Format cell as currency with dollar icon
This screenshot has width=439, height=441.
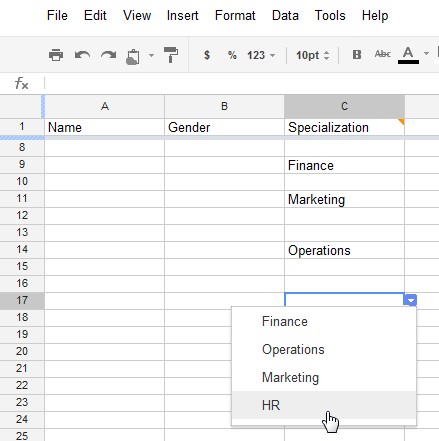[207, 55]
